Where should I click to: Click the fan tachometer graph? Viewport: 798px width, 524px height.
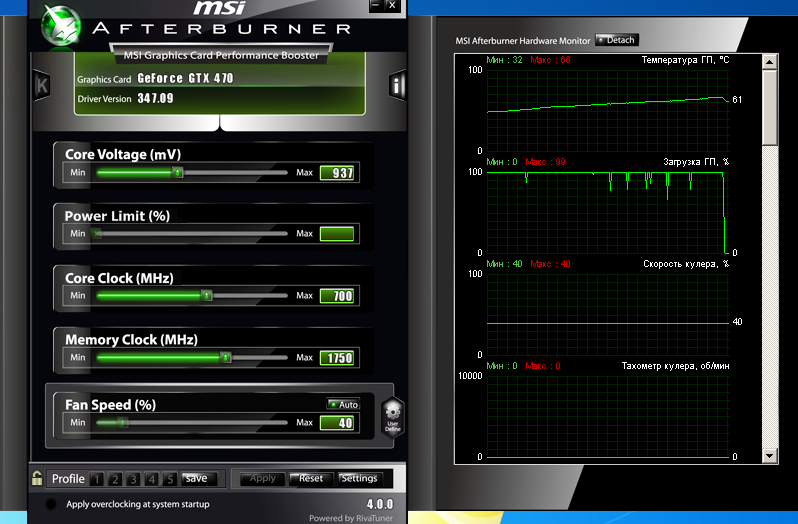coord(608,417)
